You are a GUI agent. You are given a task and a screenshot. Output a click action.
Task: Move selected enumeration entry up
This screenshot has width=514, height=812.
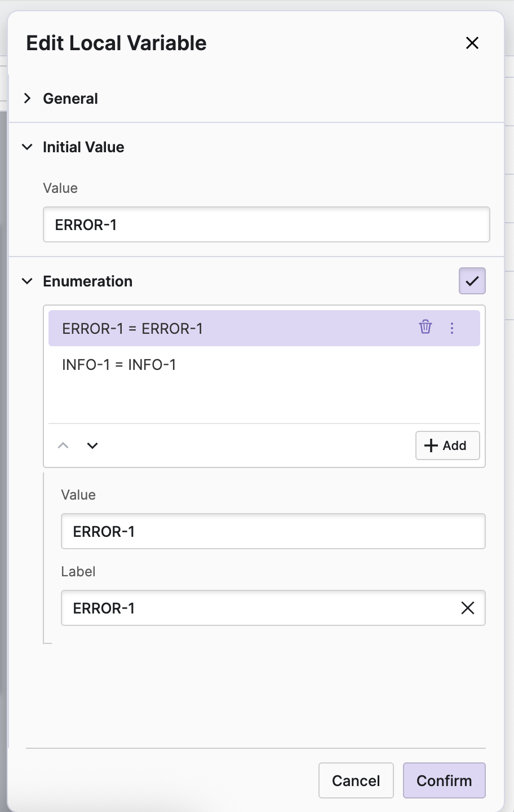(63, 445)
